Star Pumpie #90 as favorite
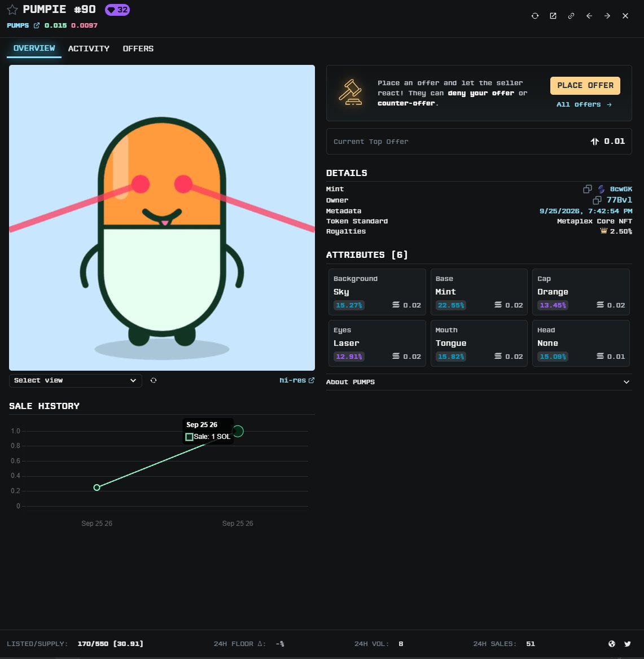Viewport: 644px width, 659px height. tap(12, 10)
